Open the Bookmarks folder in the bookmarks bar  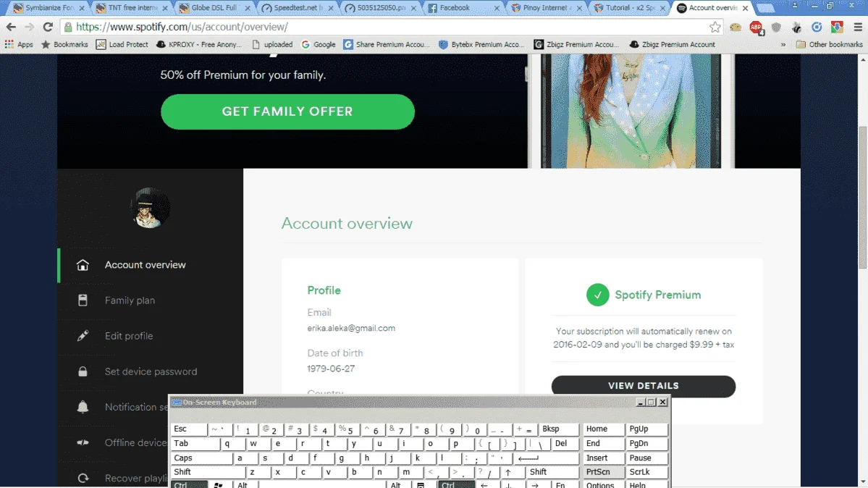[x=64, y=44]
